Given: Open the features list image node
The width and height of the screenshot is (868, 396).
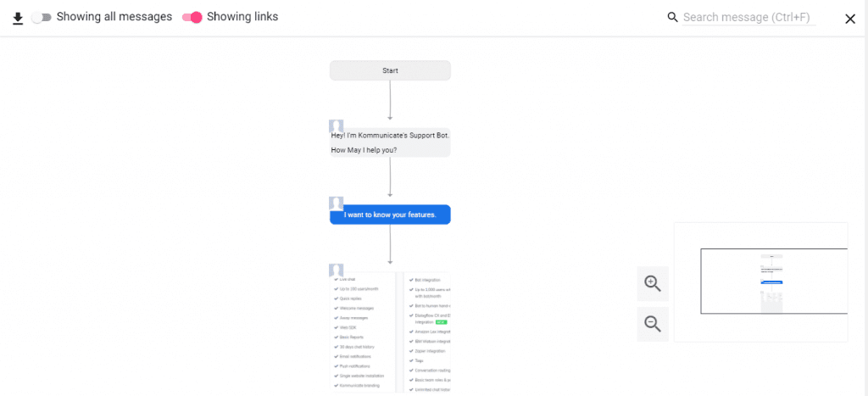Looking at the screenshot, I should point(390,332).
